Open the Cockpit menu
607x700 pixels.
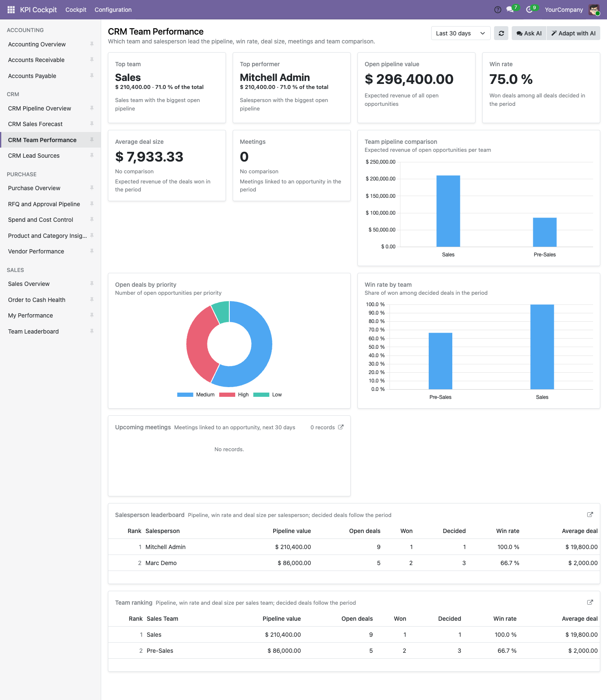click(x=76, y=10)
